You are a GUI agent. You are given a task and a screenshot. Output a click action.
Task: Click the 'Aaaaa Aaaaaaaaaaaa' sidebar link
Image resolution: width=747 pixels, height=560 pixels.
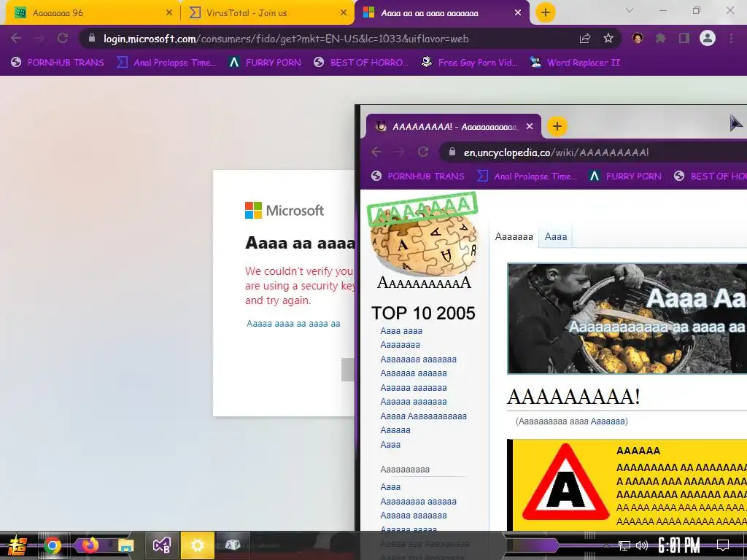424,416
